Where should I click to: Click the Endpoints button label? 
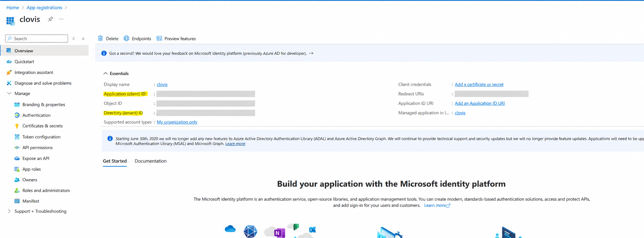tap(141, 39)
